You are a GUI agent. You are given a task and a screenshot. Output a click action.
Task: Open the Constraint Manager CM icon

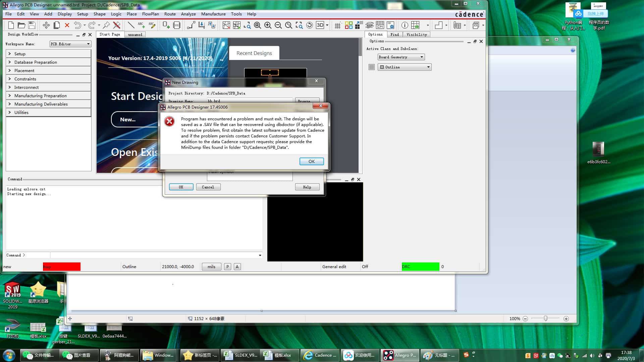click(x=380, y=25)
